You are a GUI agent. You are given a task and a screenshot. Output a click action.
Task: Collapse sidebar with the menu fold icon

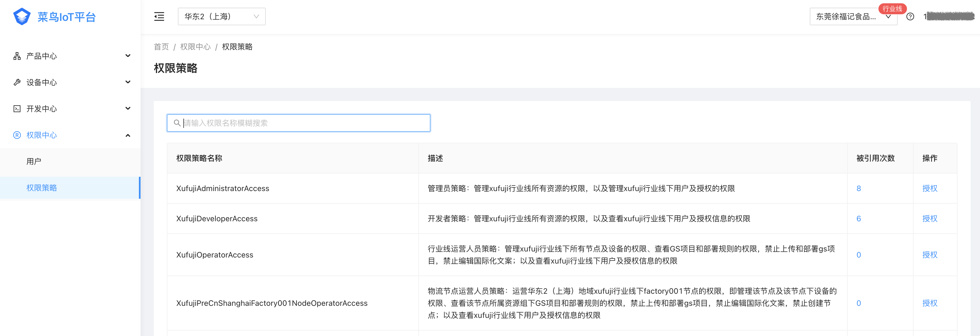(x=159, y=16)
